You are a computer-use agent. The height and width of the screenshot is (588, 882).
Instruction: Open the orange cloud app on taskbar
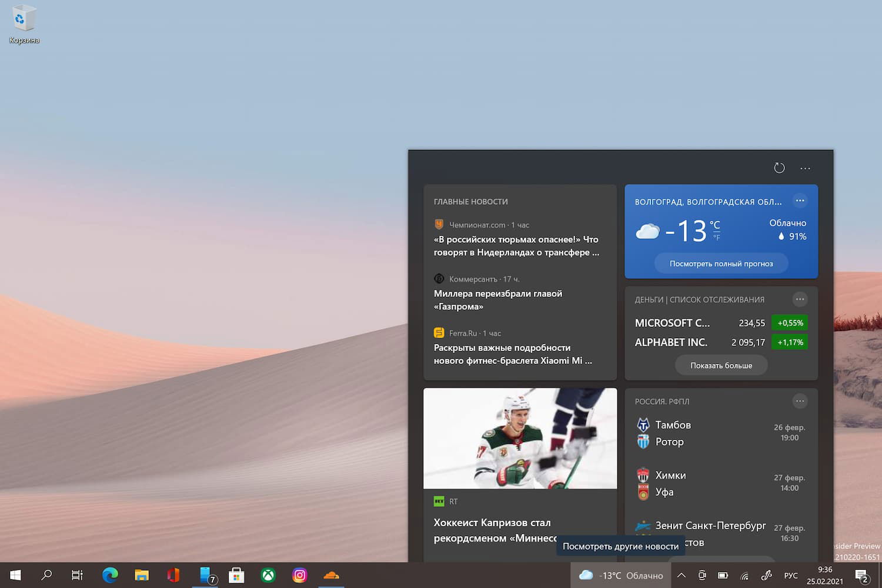(x=332, y=575)
